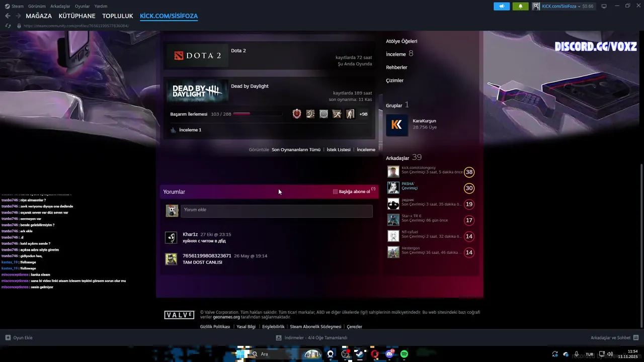
Task: Open the Dead by Daylight game banner
Action: [197, 91]
